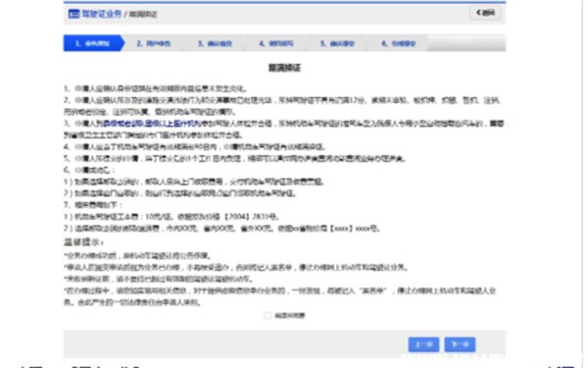The height and width of the screenshot is (368, 588).
Task: Open the 驾驶证业务 breadcrumb link
Action: (102, 14)
